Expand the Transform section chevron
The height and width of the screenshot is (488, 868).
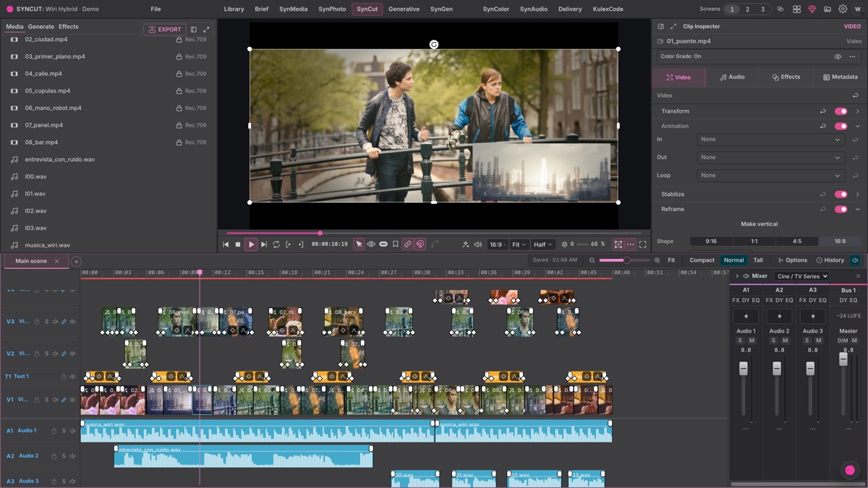(858, 111)
